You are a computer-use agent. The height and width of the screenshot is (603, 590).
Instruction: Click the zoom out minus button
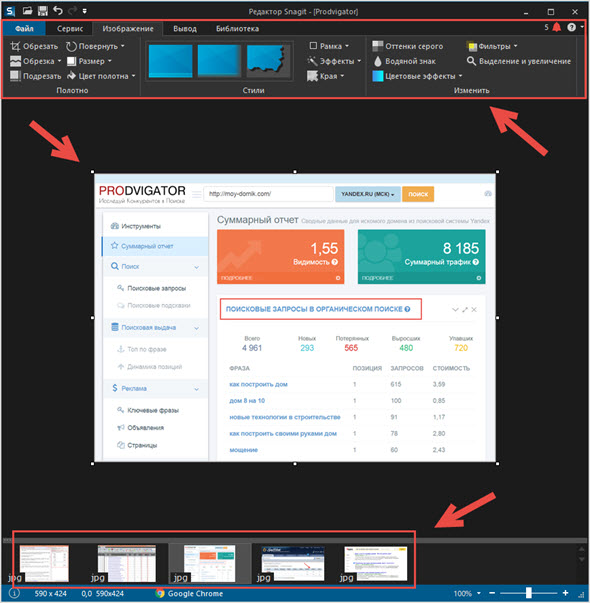click(x=492, y=593)
